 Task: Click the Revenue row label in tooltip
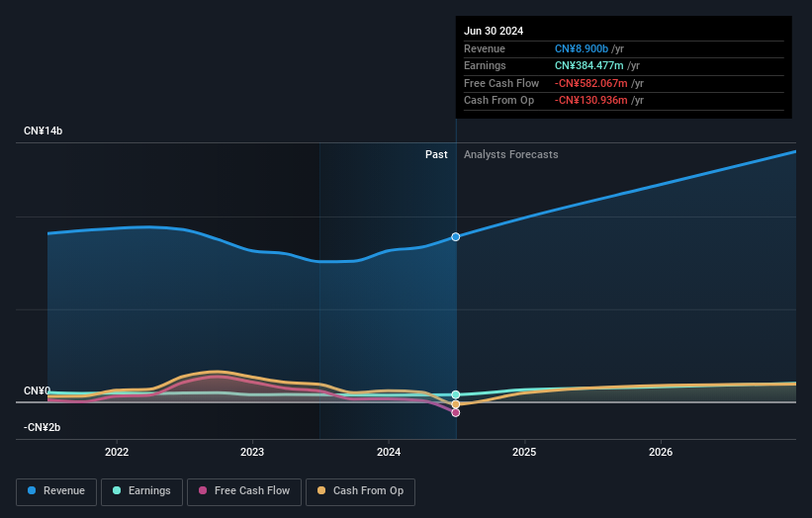pos(485,48)
